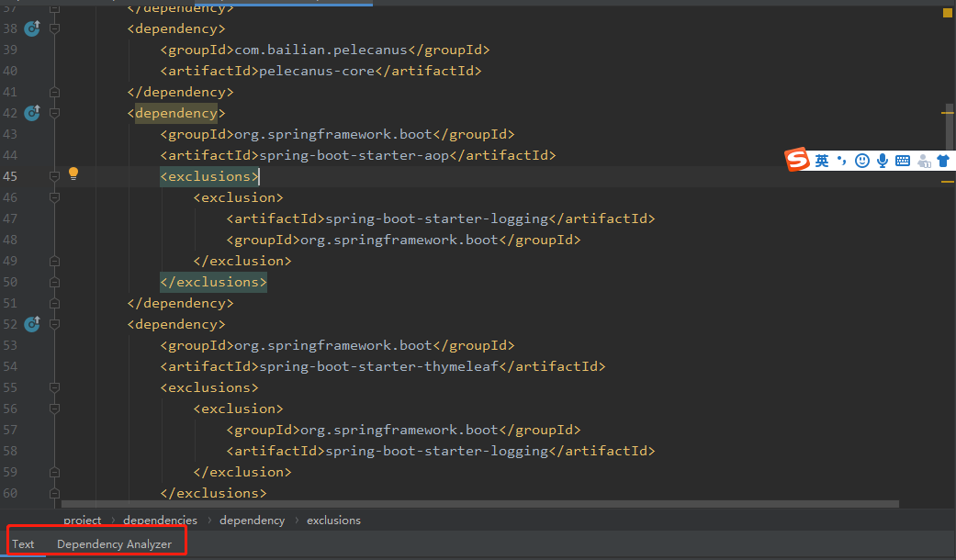Collapse the dependency block at line 38
956x560 pixels.
pos(54,28)
